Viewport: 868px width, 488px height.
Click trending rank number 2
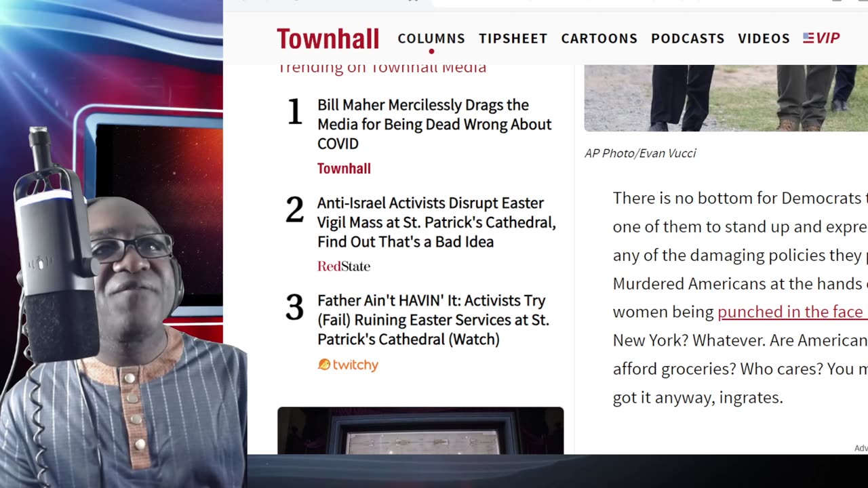295,209
